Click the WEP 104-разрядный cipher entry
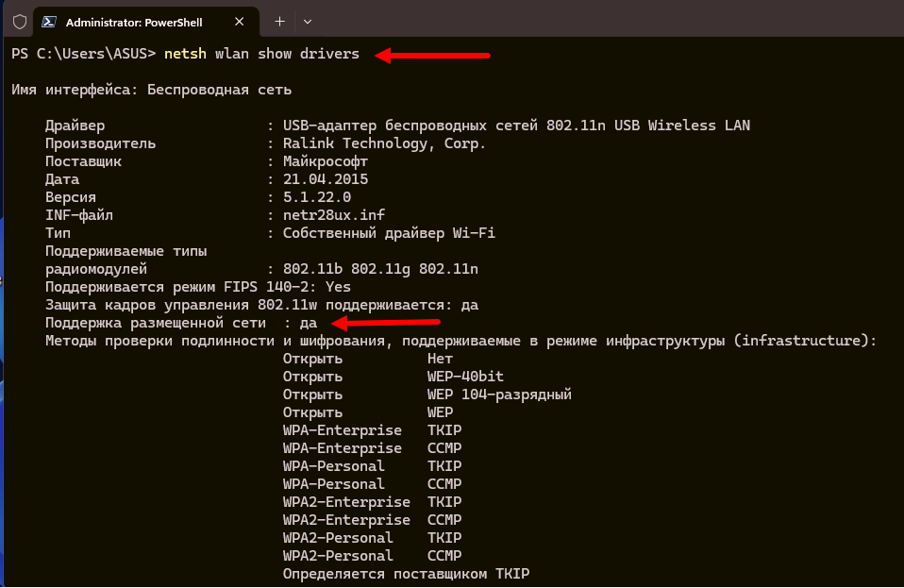904x588 pixels. 499,395
